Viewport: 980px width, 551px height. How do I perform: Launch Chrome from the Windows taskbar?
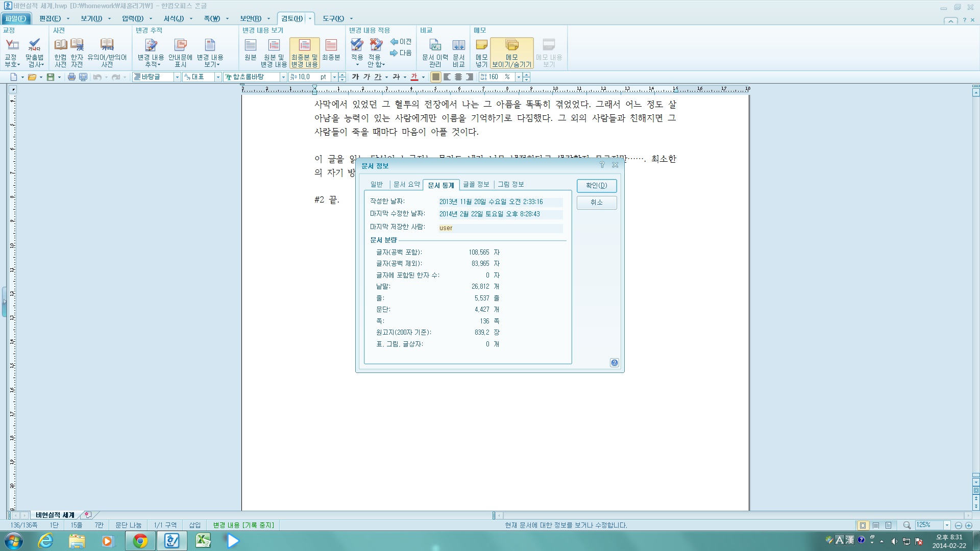pos(140,541)
